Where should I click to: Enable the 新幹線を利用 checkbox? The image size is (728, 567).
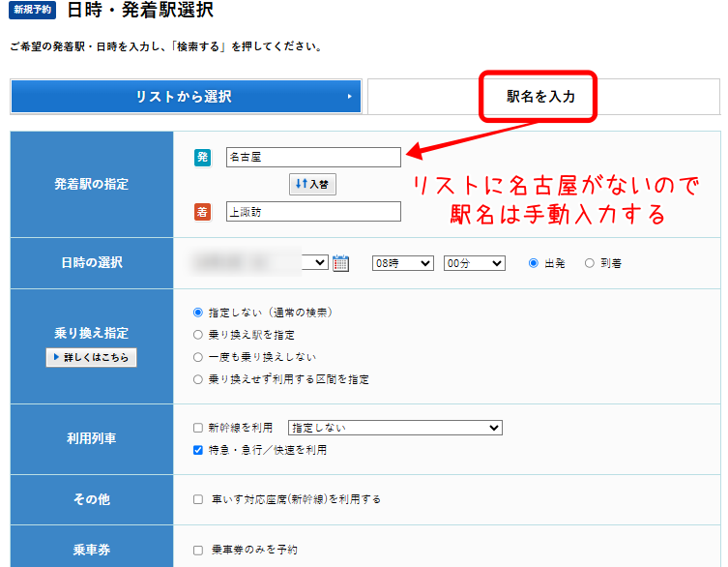[x=198, y=428]
